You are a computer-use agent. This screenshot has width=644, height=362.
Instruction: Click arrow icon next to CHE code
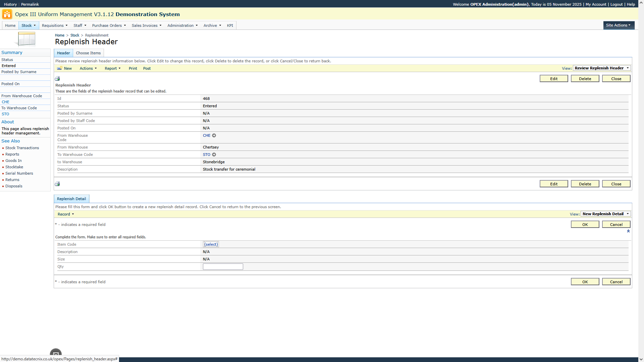(x=214, y=136)
